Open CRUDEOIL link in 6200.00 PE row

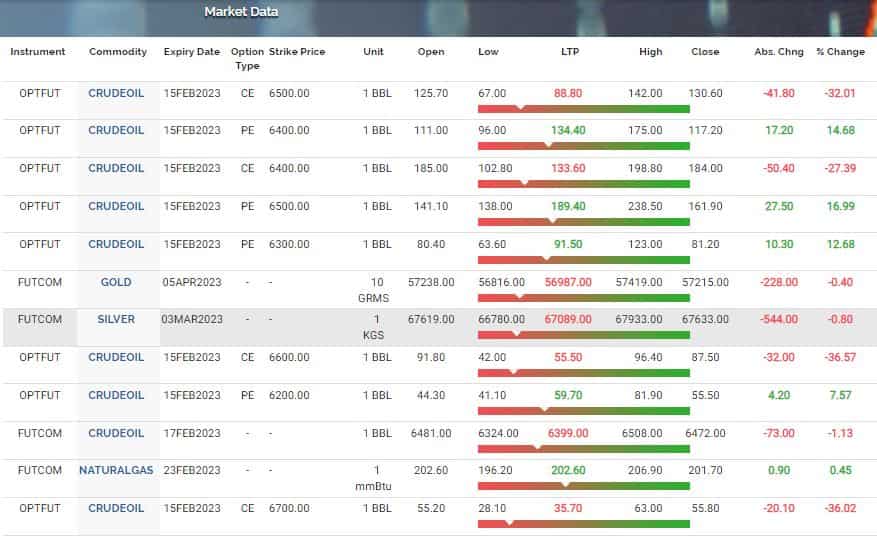(116, 395)
